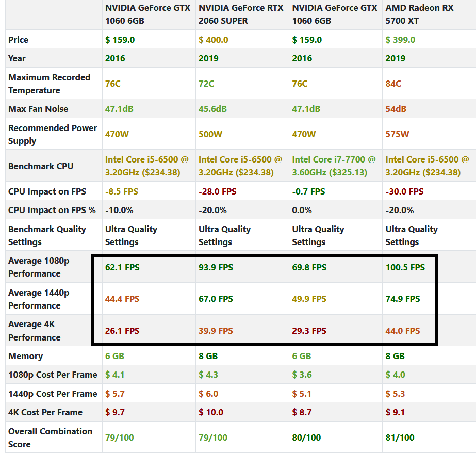Click the 29.3 FPS 4K value
This screenshot has width=476, height=453.
pos(309,331)
